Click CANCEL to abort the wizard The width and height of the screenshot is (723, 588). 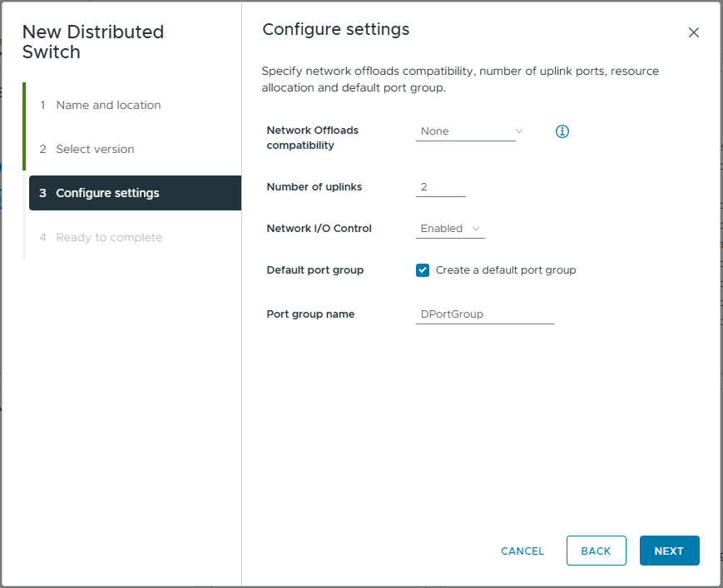click(522, 551)
